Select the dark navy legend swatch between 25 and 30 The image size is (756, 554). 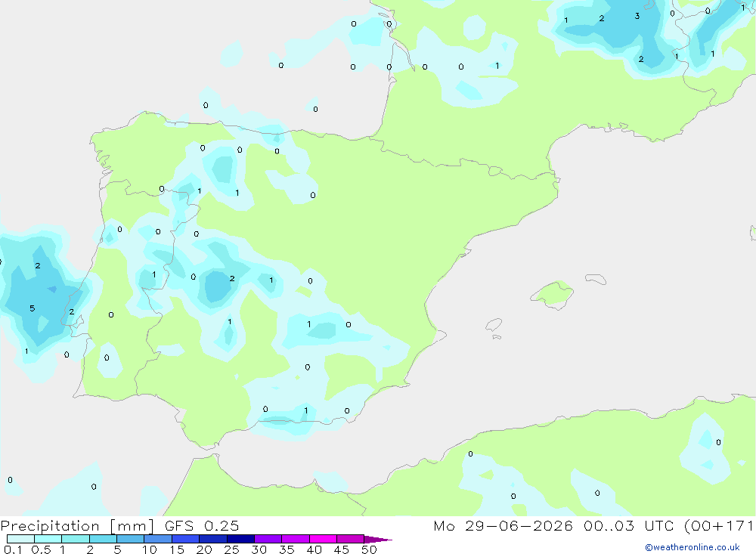tap(240, 539)
